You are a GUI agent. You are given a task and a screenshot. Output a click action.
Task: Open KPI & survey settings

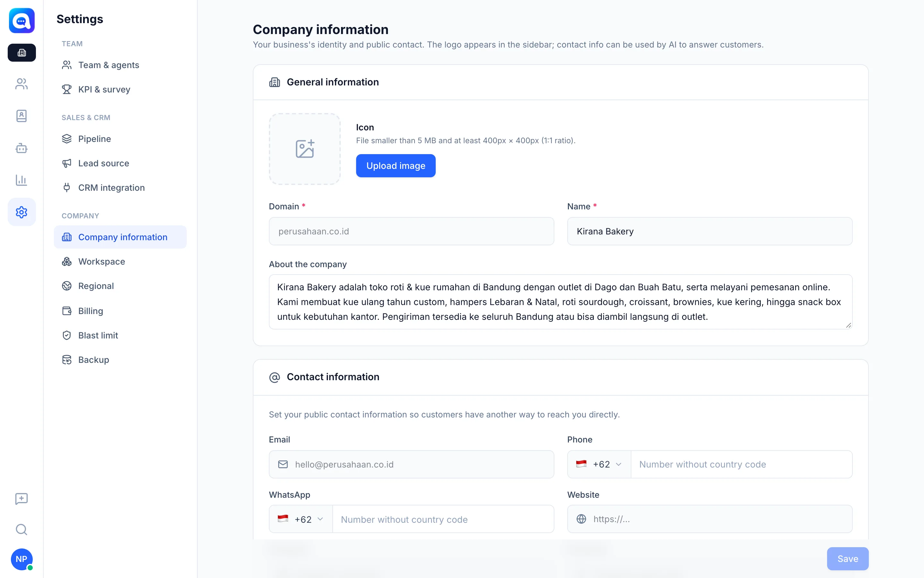(120, 90)
